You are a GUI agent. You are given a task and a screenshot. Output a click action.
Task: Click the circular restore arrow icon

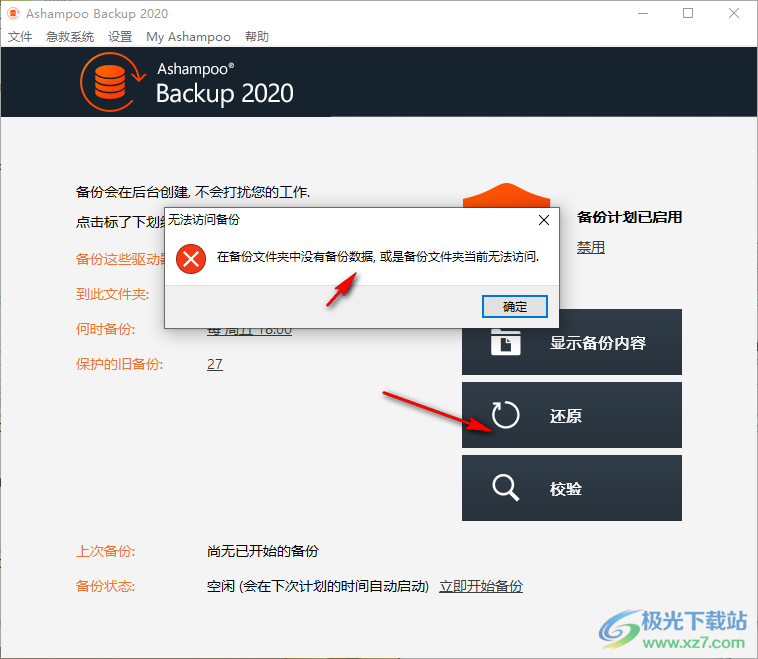(506, 415)
